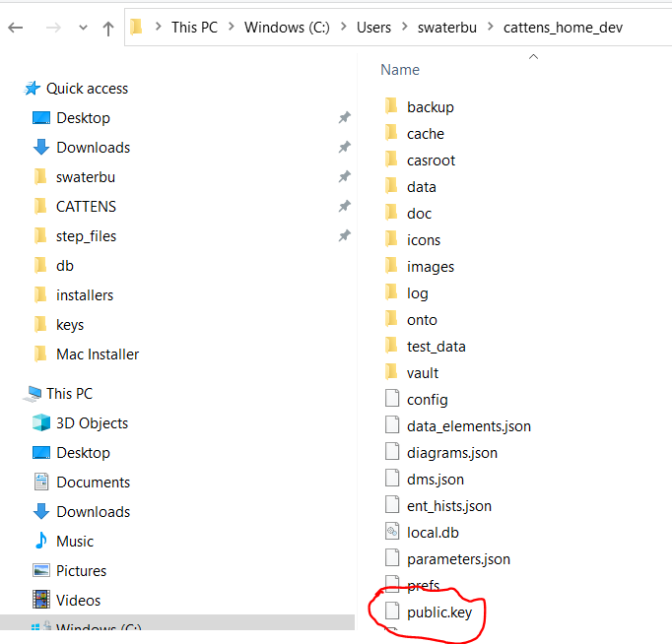Select This PC breadcrumb in address bar
Screen dimensions: 672x644
coord(194,28)
